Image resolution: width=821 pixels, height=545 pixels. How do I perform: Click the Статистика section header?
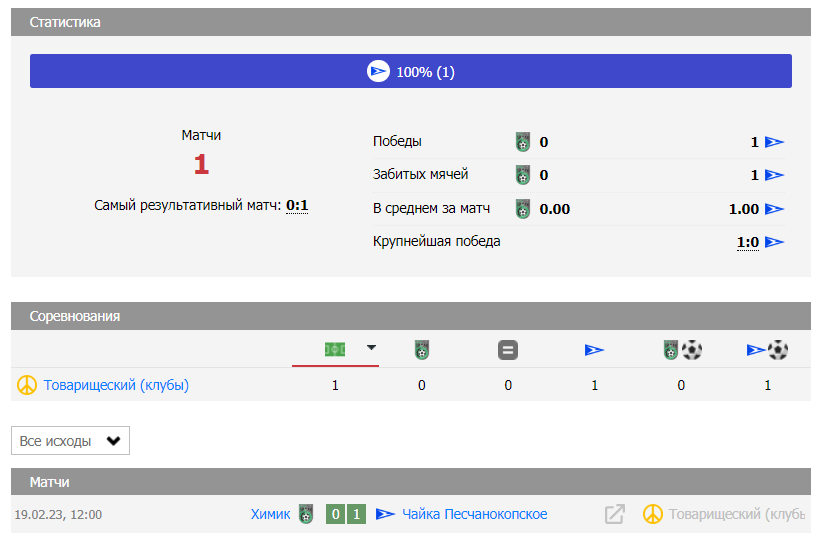coord(65,22)
